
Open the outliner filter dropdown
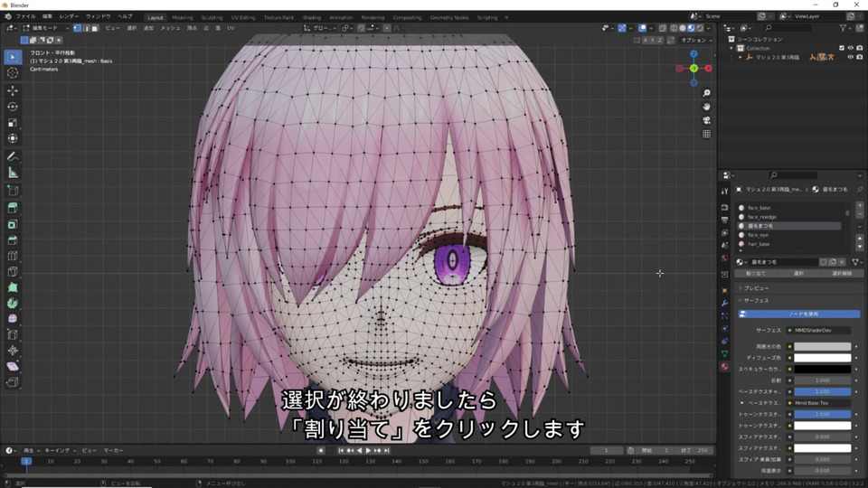(x=845, y=28)
